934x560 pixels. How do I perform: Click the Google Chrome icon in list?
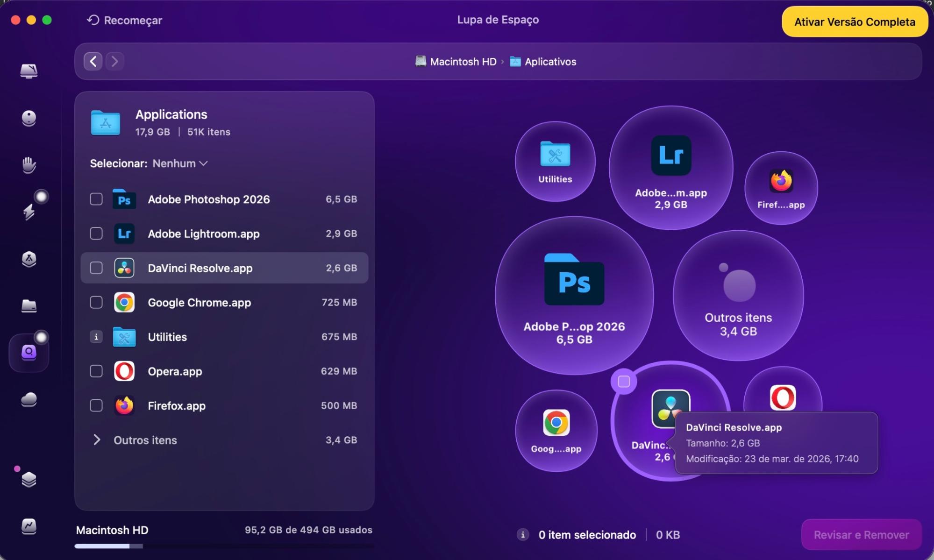pyautogui.click(x=124, y=303)
